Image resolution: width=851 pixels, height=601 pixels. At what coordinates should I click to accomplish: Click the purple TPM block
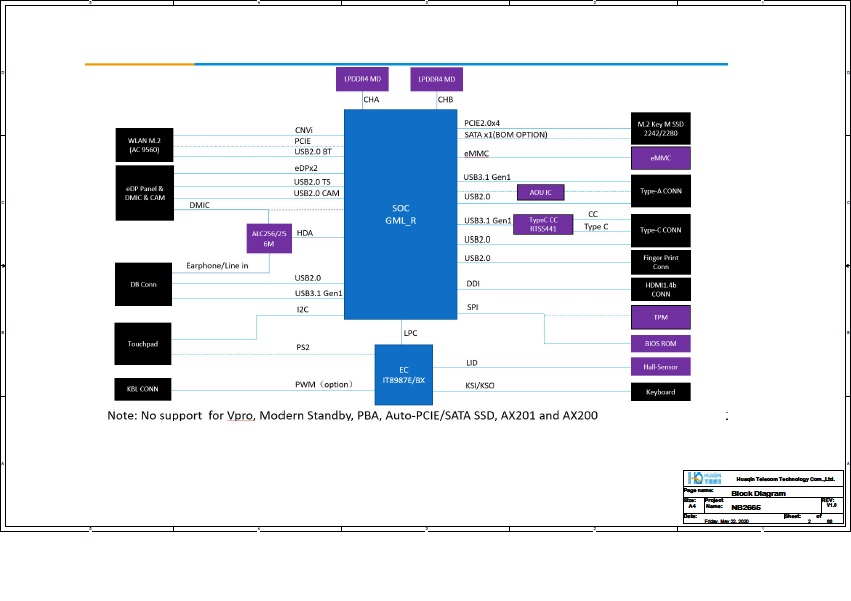pyautogui.click(x=660, y=318)
